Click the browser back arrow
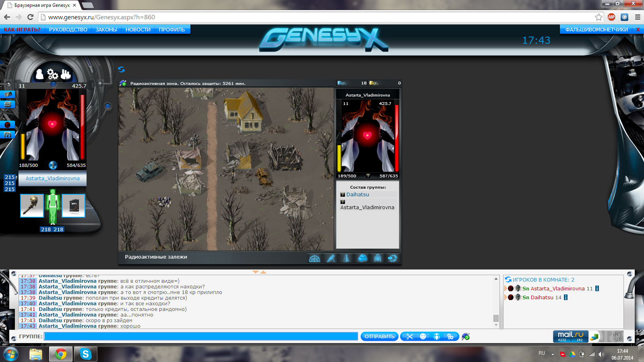 tap(7, 17)
